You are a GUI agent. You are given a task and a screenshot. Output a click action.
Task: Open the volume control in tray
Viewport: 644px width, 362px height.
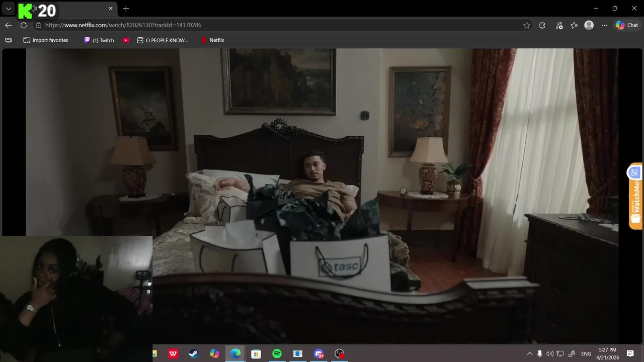(x=550, y=354)
